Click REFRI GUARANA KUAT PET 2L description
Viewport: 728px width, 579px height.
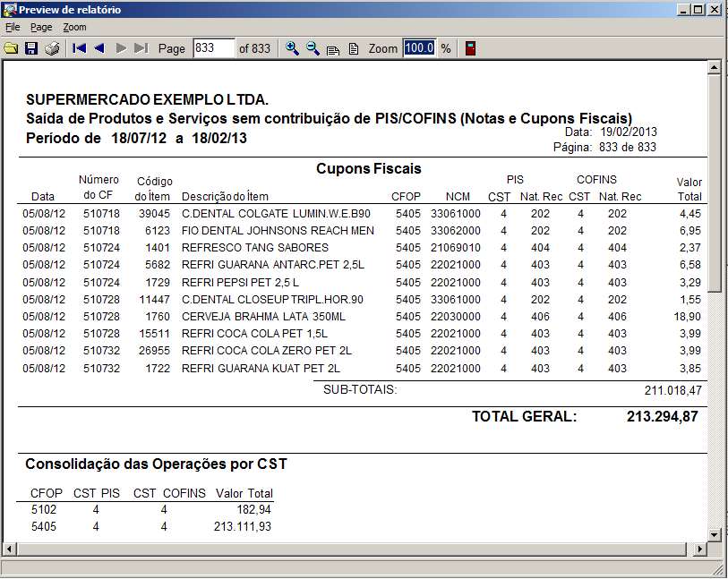[261, 369]
